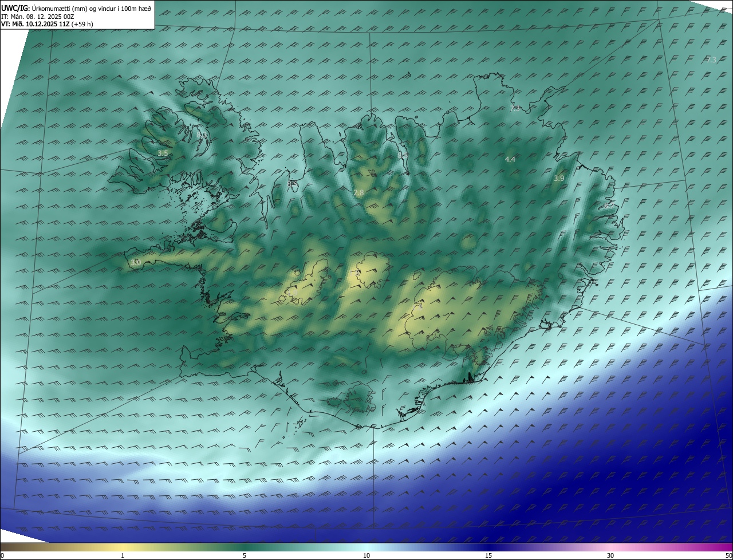Click the 3.0 value on Snæfellsnes peninsula
This screenshot has height=560, width=733.
click(135, 262)
